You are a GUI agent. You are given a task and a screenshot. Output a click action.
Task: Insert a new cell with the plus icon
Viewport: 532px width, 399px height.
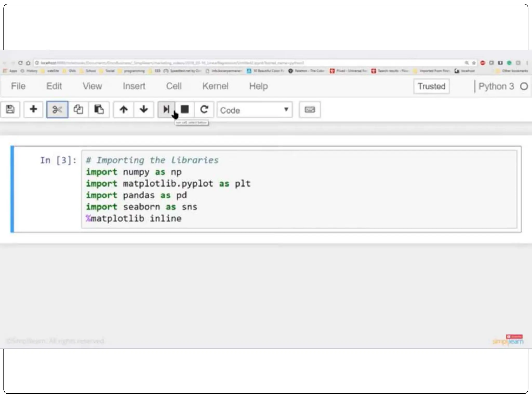[33, 109]
